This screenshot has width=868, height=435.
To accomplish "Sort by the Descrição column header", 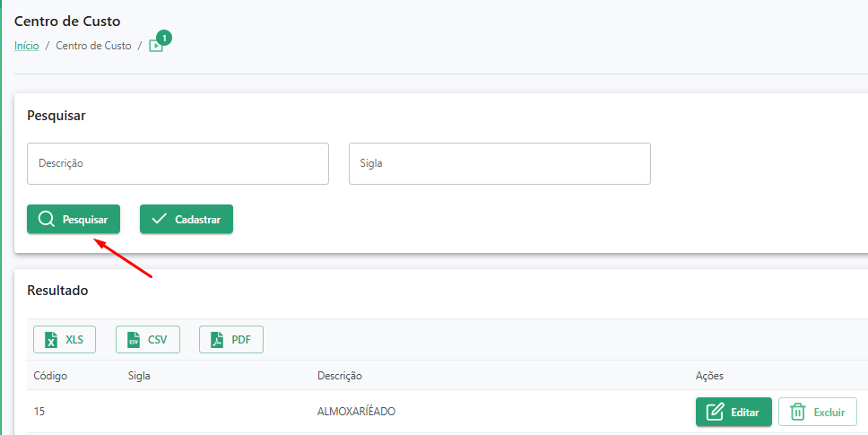I will [339, 376].
